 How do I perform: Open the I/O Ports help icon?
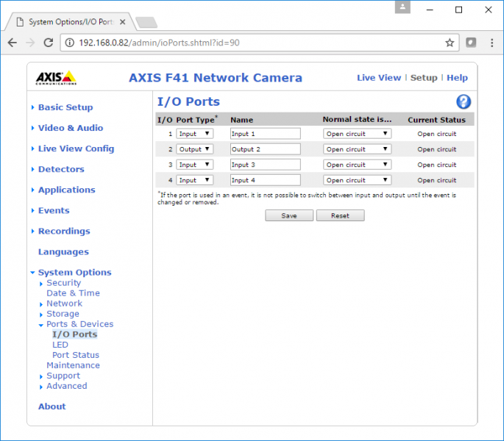pos(464,102)
